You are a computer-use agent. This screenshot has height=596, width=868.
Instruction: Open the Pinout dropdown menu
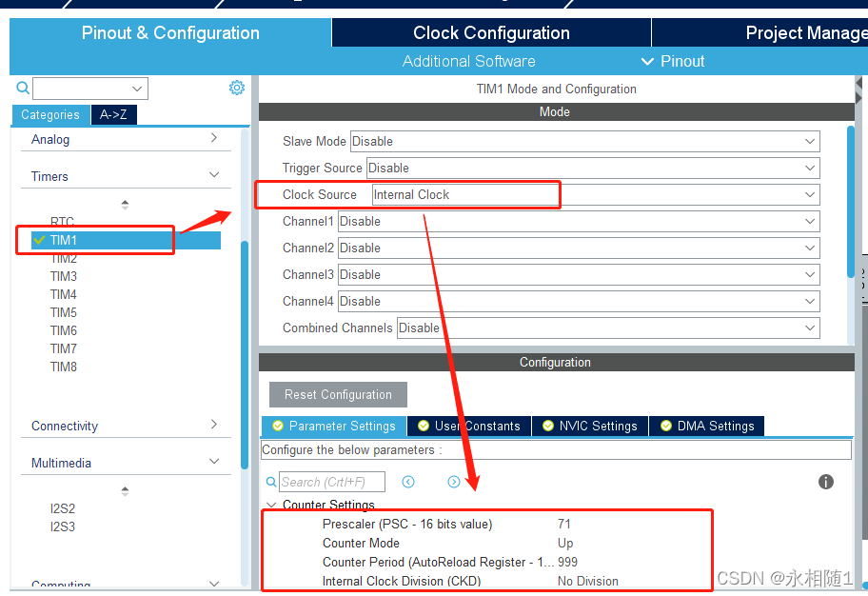point(673,61)
